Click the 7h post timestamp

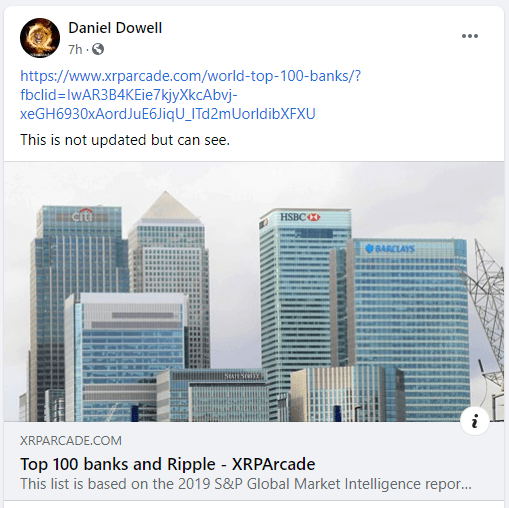click(x=75, y=50)
